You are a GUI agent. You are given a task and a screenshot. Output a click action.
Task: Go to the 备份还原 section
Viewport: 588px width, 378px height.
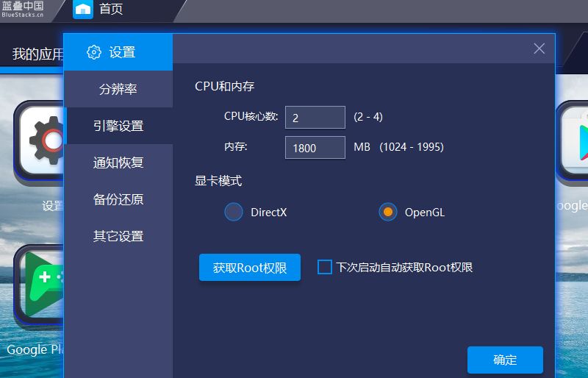tap(118, 199)
